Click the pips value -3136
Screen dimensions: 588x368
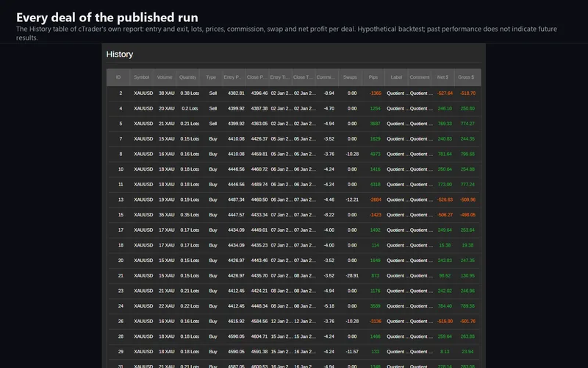pos(376,322)
